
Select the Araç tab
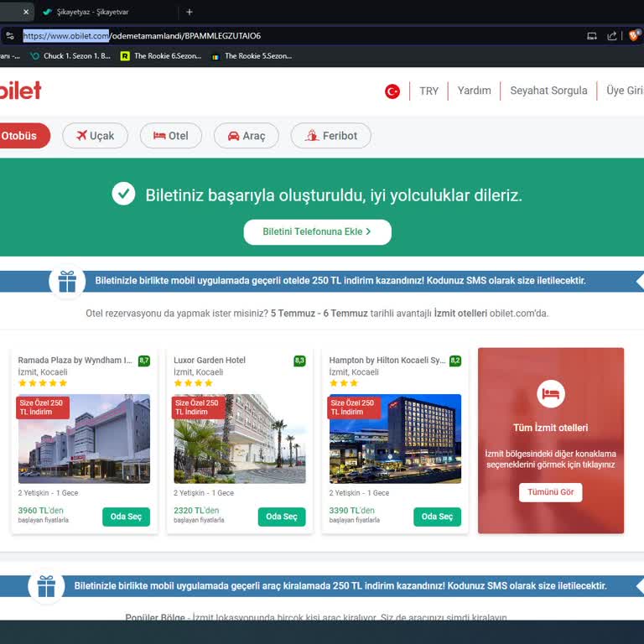click(x=247, y=136)
